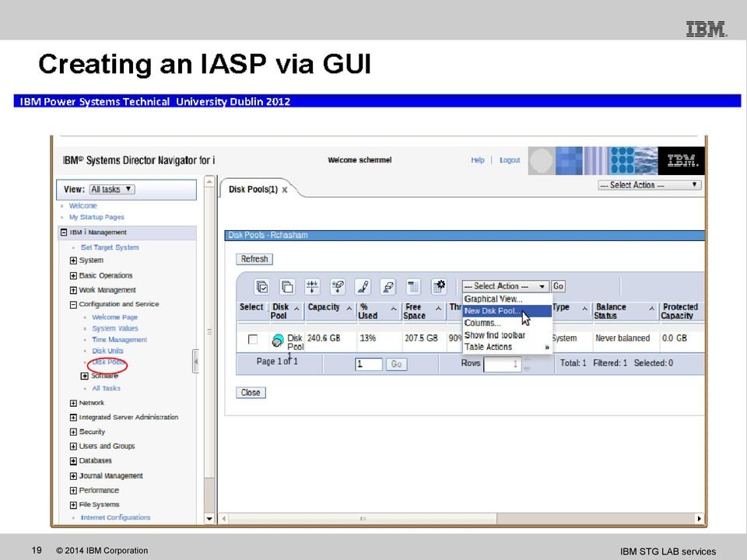Expand the Basic Operations node
This screenshot has width=747, height=560.
pos(73,275)
